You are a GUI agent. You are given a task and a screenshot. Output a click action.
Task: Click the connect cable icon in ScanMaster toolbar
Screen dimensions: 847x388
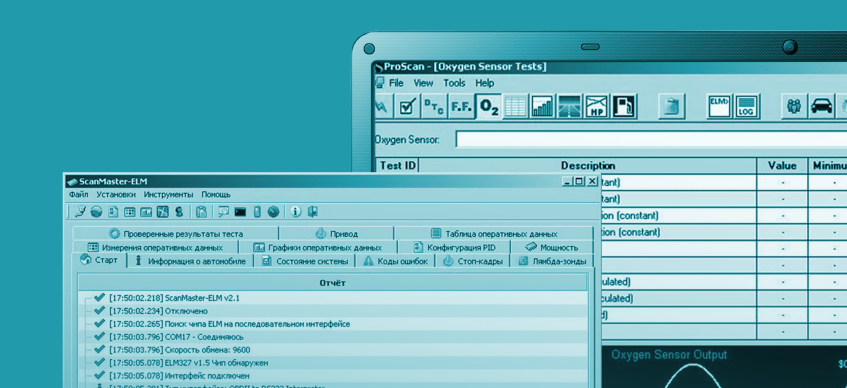click(80, 212)
